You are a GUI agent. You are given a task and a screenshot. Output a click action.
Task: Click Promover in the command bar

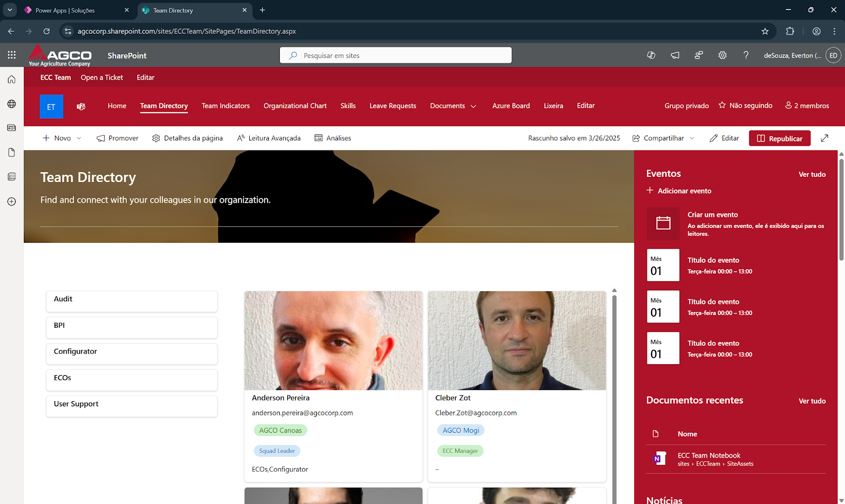point(117,138)
